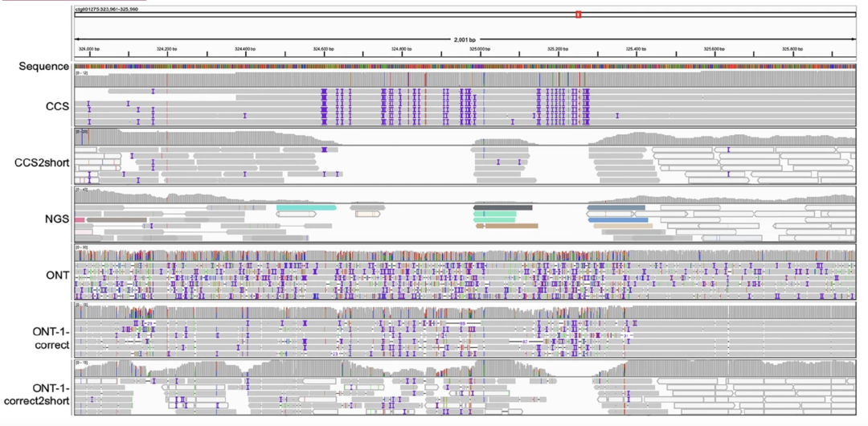
Task: Click the 324,800 bp ruler tick label
Action: (401, 49)
